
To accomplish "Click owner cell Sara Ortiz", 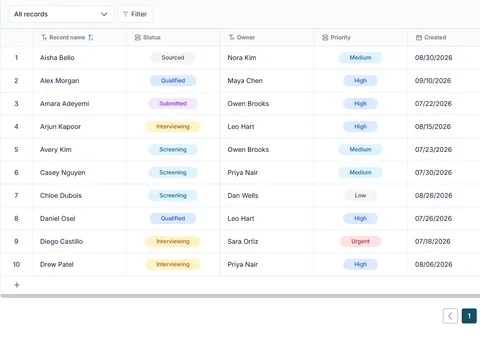I will click(243, 242).
